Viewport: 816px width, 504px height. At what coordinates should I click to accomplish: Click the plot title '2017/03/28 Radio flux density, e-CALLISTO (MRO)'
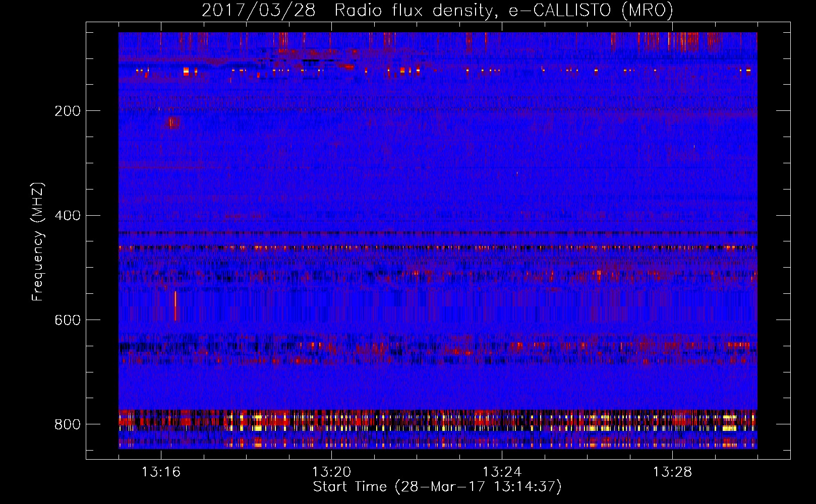point(437,11)
